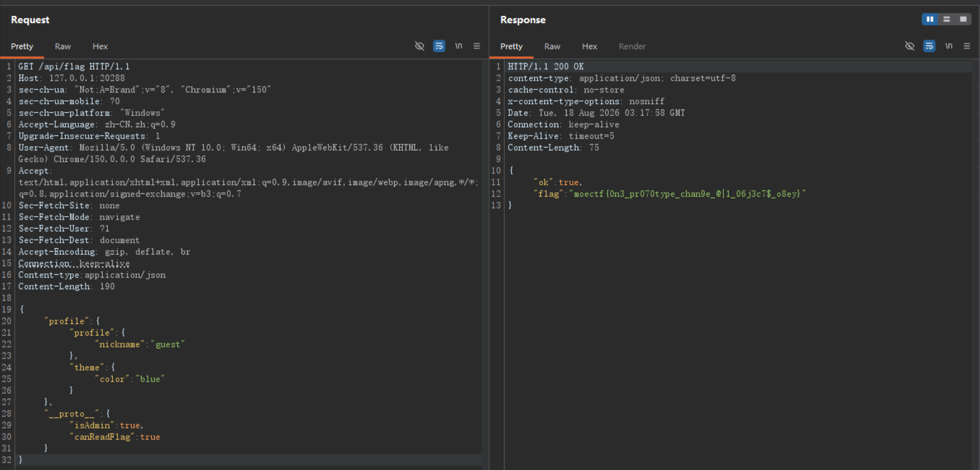Viewport: 980px width, 470px height.
Task: Select the Request Raw tab
Action: [63, 46]
